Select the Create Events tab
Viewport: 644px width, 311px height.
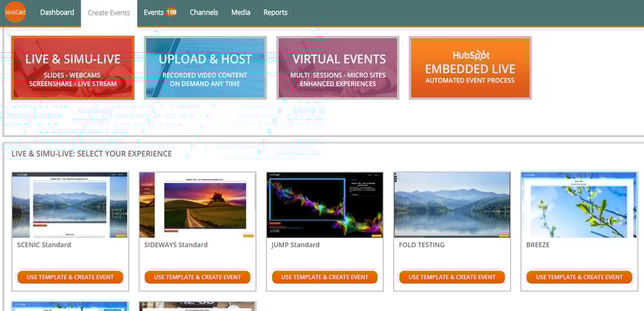tap(109, 13)
